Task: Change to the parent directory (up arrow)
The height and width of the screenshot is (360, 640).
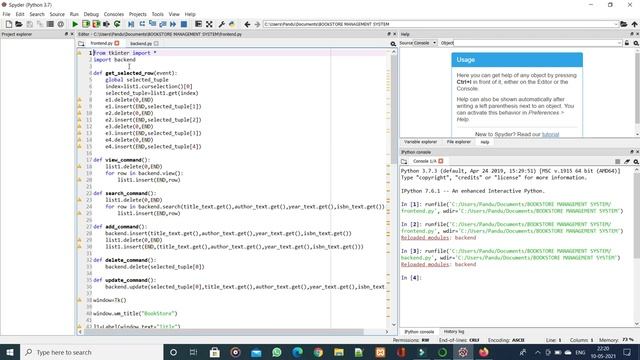Action: click(634, 24)
